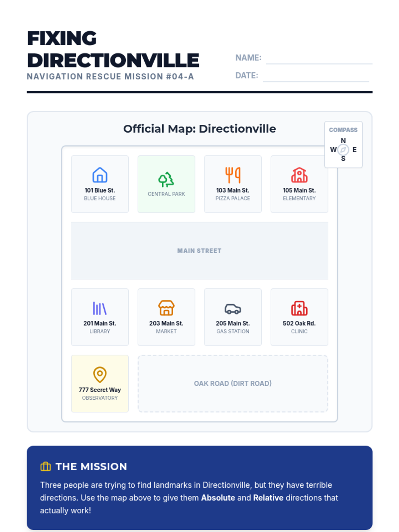Click the 101 Blue St. address label
This screenshot has height=532, width=399.
click(x=100, y=190)
